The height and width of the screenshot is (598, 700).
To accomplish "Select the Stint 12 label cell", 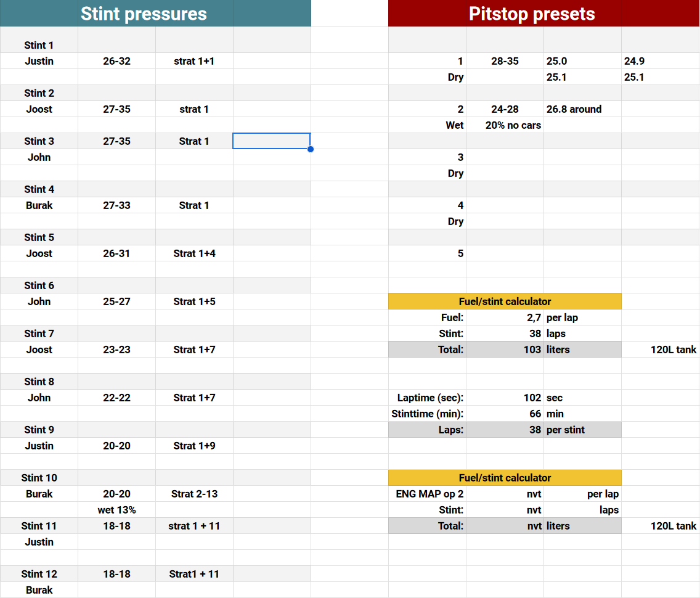I will (39, 574).
